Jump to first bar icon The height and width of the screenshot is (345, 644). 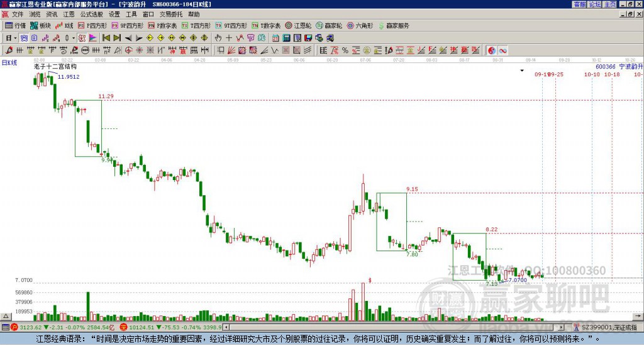point(106,38)
